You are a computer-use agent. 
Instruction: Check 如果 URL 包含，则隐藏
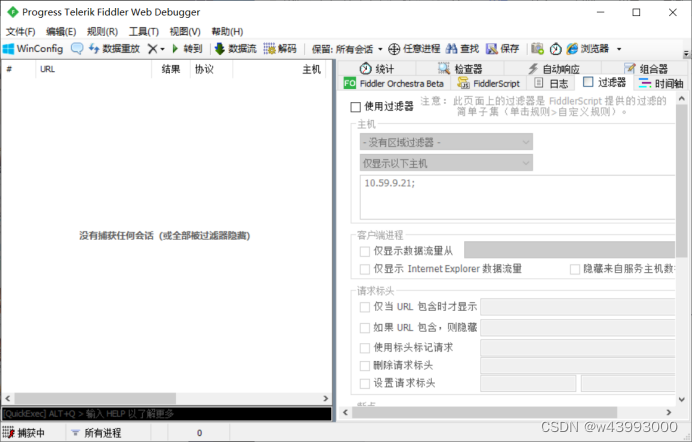click(x=365, y=328)
